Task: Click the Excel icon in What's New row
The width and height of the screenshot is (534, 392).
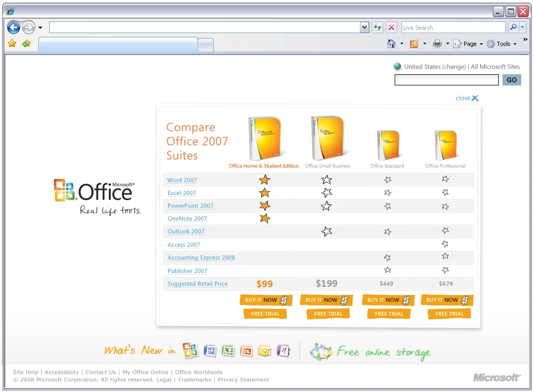Action: [x=228, y=350]
